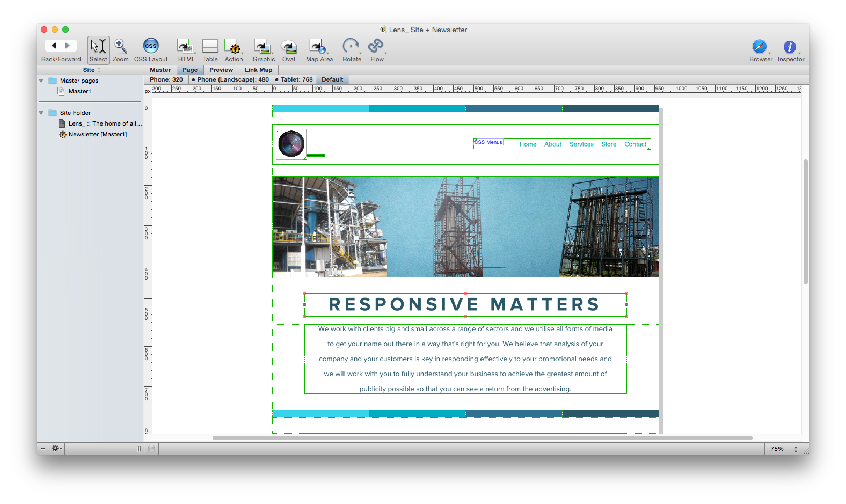Image resolution: width=846 pixels, height=504 pixels.
Task: Collapse the Site Folder tree
Action: (41, 113)
